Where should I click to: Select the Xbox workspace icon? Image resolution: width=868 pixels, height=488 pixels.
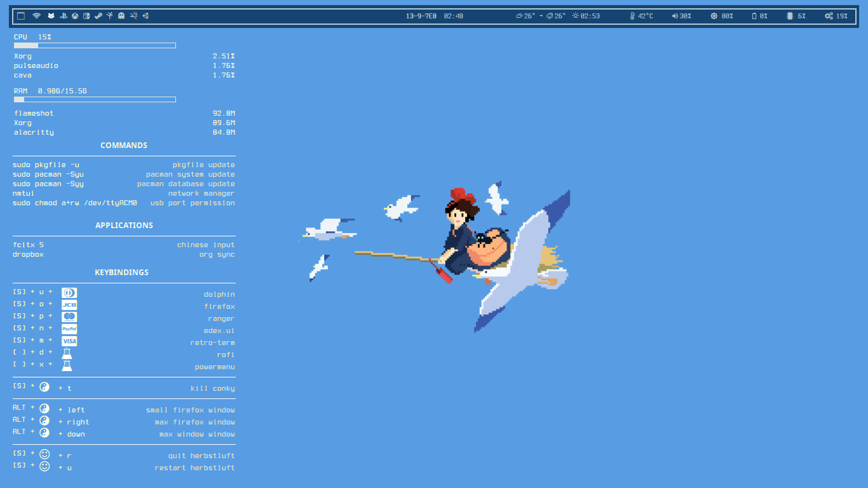point(75,16)
